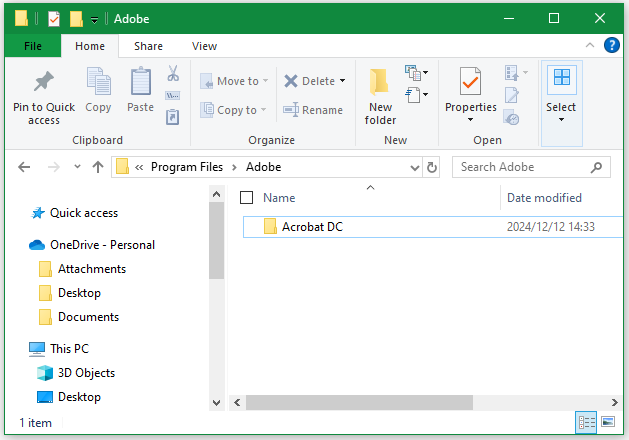Go forward with the right arrow
The width and height of the screenshot is (629, 440).
pyautogui.click(x=54, y=167)
